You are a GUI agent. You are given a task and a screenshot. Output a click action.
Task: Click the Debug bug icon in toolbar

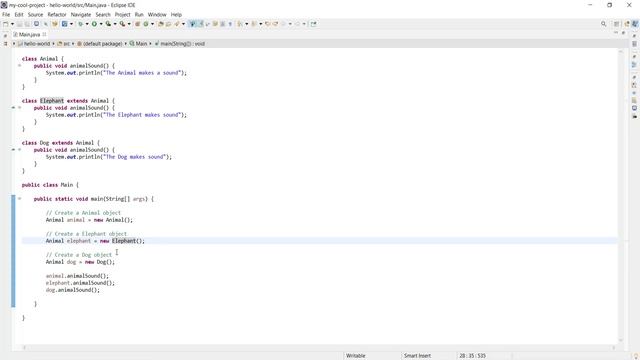coord(80,24)
